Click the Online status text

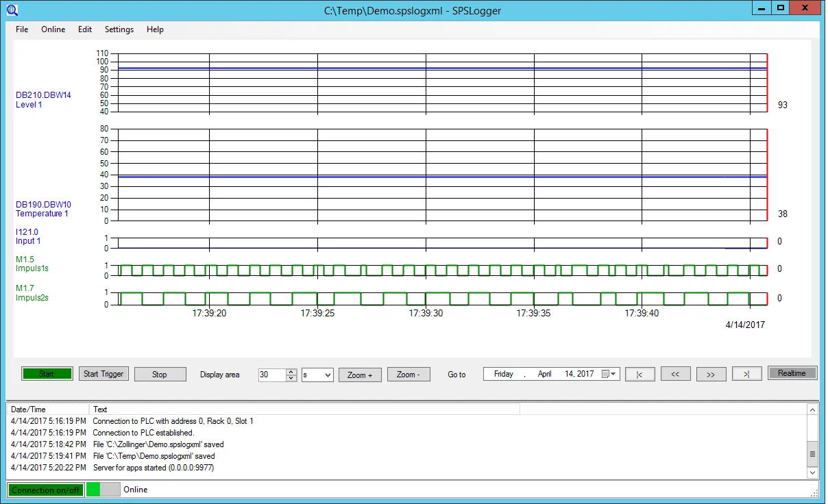pyautogui.click(x=136, y=490)
